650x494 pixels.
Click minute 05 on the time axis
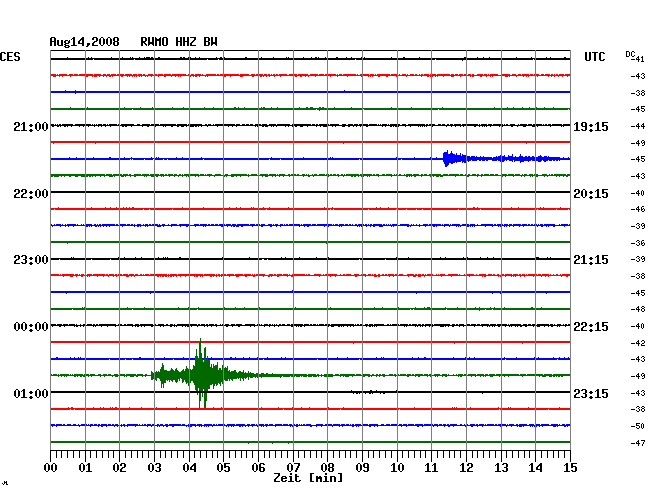click(223, 468)
